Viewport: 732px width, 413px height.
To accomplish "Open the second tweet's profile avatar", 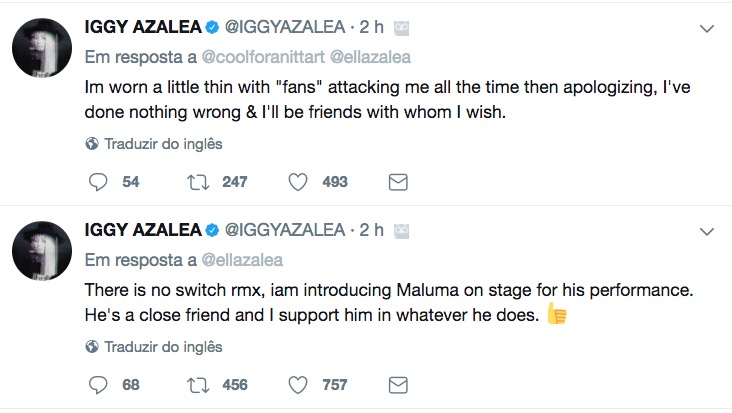I will (42, 254).
